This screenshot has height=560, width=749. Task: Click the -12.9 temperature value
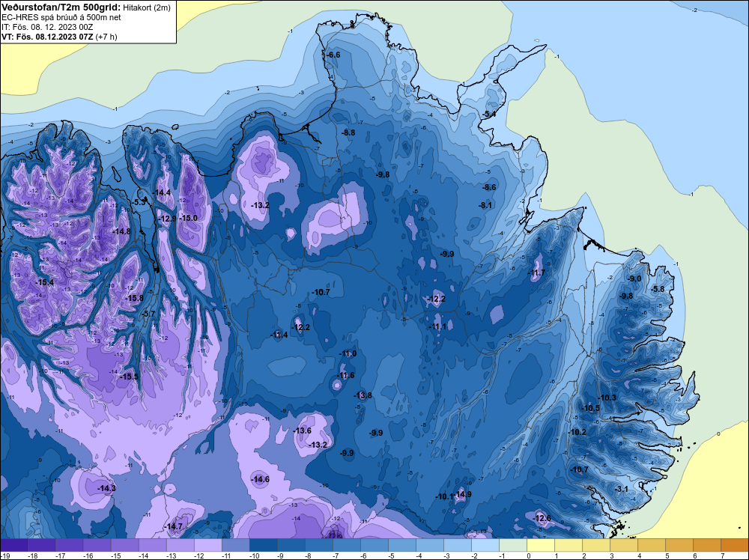[168, 219]
